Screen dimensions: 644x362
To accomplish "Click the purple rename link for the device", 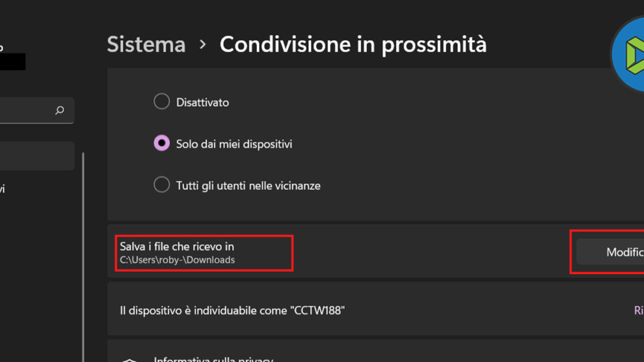I will 638,311.
